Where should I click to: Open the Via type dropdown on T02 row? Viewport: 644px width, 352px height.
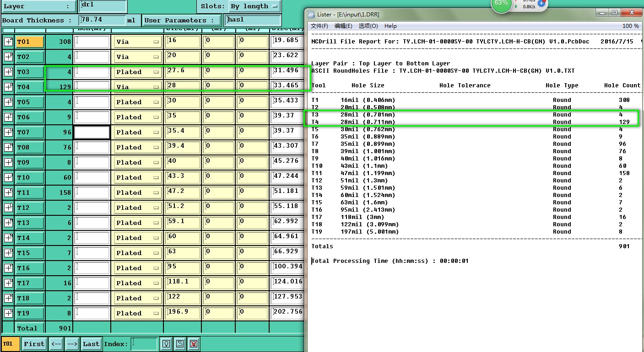pos(138,57)
